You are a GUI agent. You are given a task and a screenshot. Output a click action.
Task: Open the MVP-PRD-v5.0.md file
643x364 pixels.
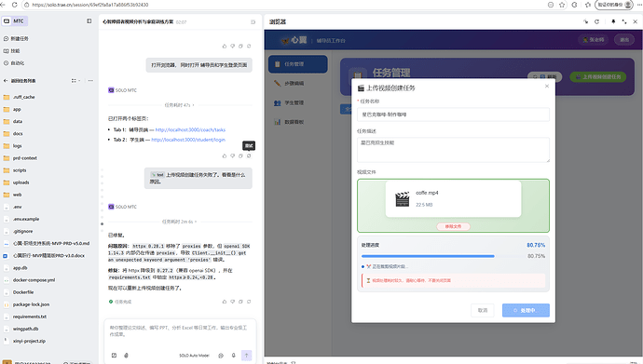[51, 243]
